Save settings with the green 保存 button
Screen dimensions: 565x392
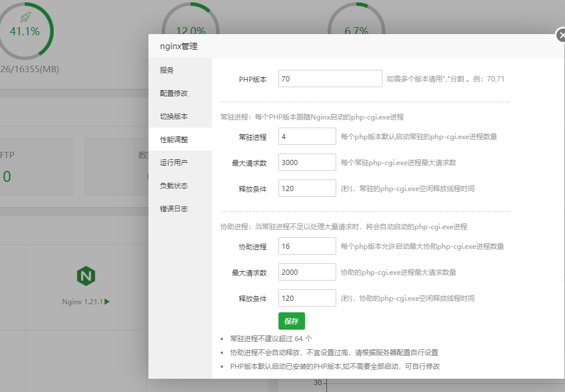(x=292, y=321)
